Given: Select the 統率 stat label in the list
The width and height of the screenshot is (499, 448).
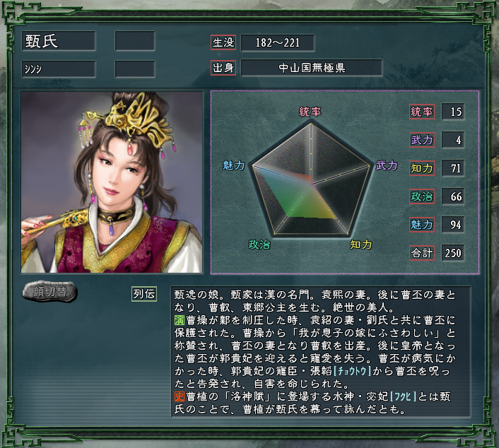Looking at the screenshot, I should click(x=422, y=112).
